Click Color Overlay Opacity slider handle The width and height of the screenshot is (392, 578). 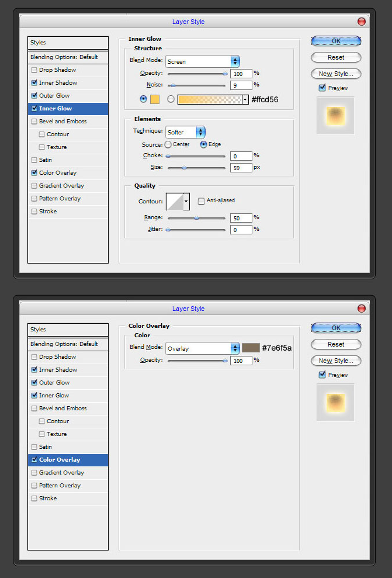coord(225,361)
